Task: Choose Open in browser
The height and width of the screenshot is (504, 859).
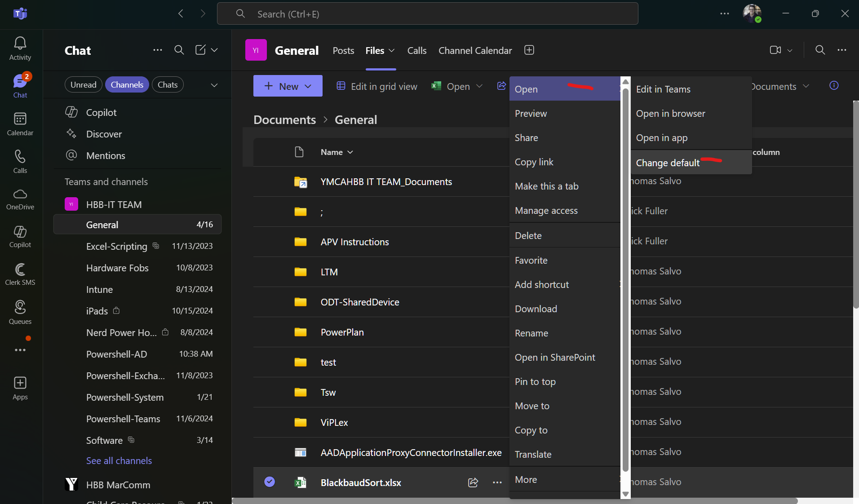Action: [691, 113]
